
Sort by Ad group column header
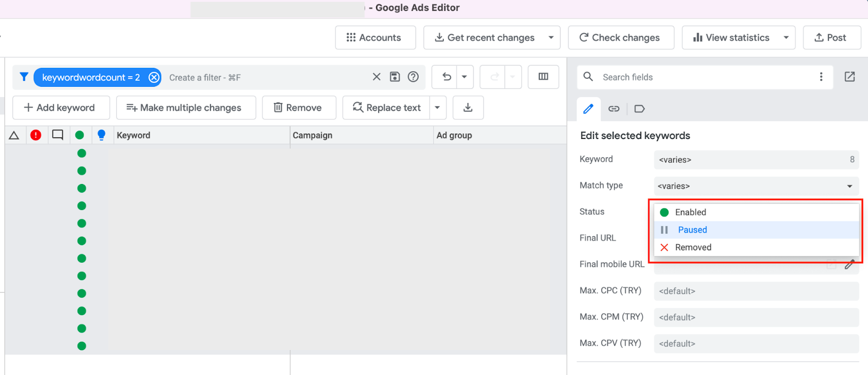pos(500,135)
